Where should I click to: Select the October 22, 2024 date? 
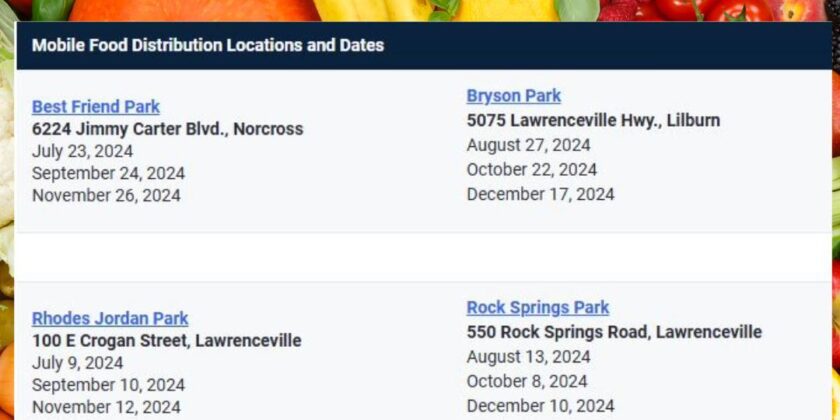(x=532, y=170)
